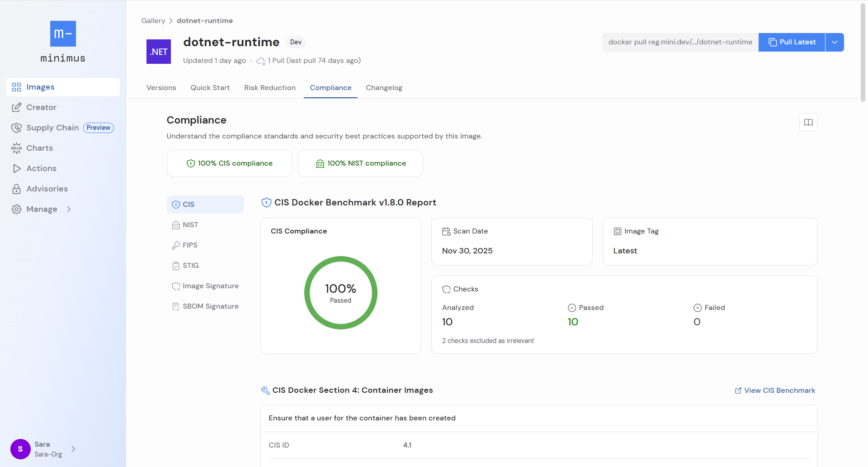
Task: Select the Image Signature panel item
Action: 210,286
